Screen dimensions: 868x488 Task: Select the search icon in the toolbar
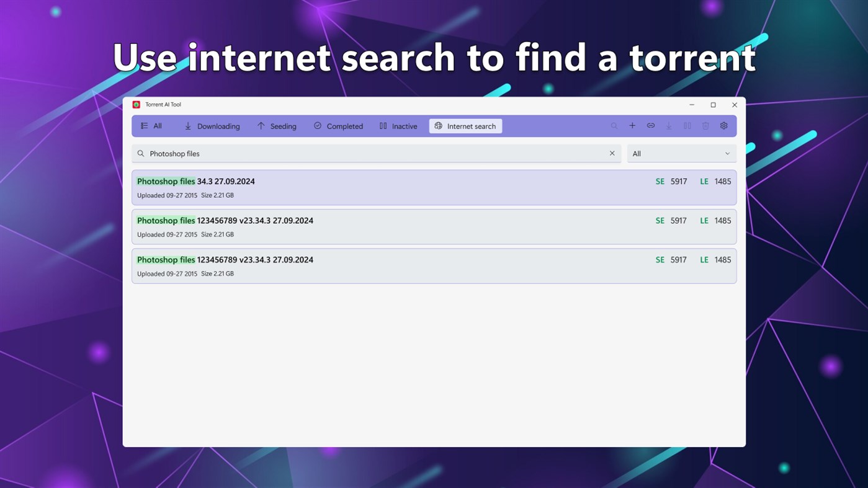pyautogui.click(x=614, y=126)
